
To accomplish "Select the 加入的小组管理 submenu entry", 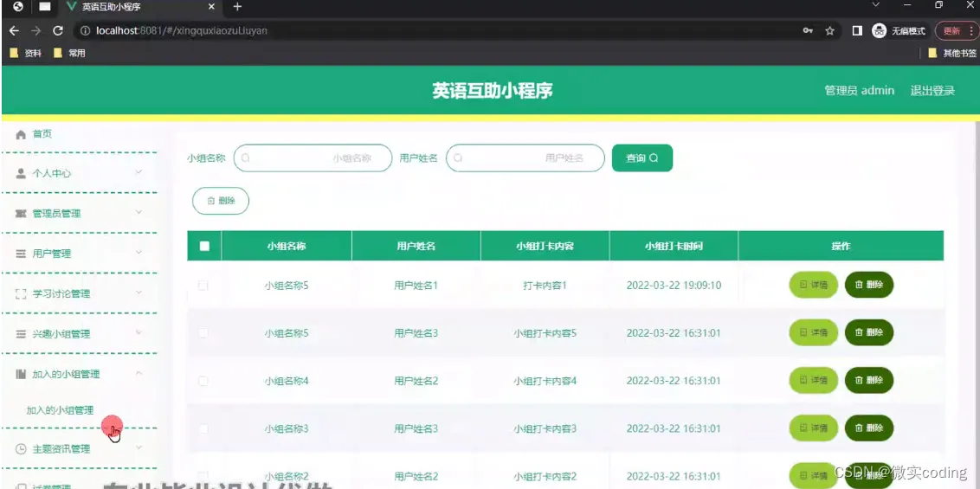I will coord(60,410).
